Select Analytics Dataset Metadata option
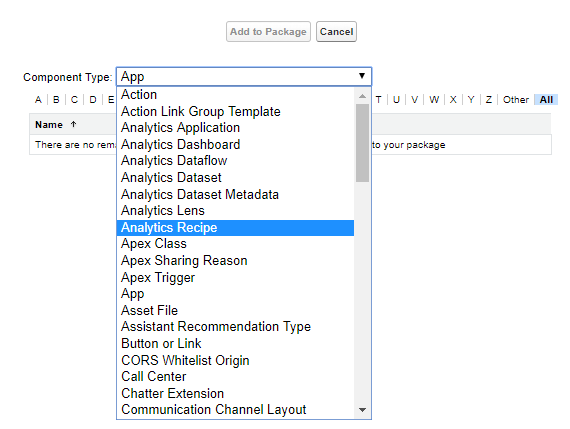 pyautogui.click(x=235, y=194)
